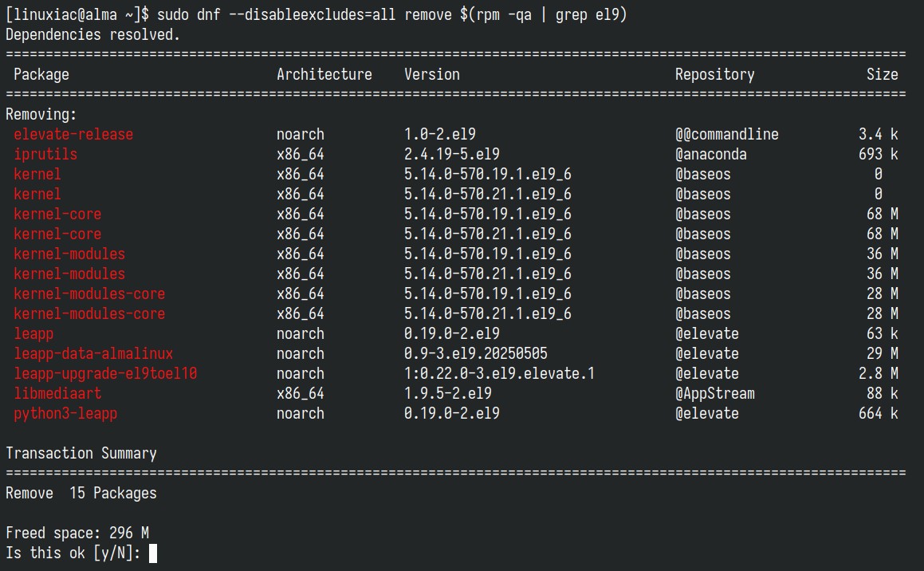Click the Transaction Summary heading
This screenshot has height=571, width=924.
click(x=81, y=453)
